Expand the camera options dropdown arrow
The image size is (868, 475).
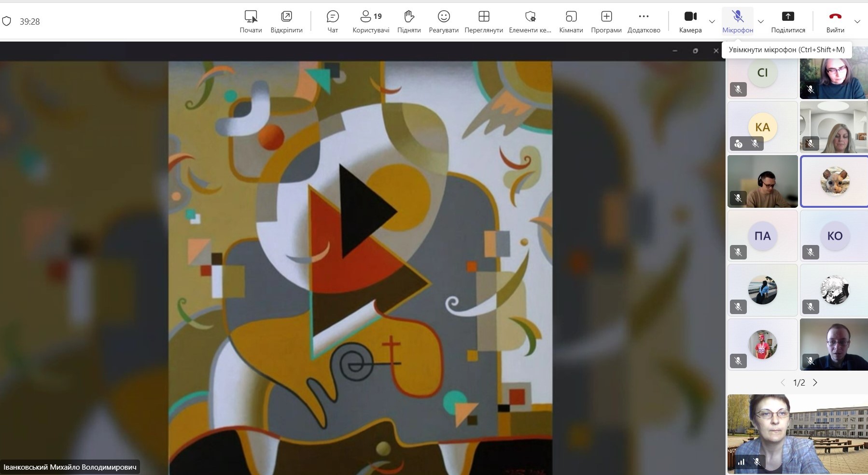712,22
